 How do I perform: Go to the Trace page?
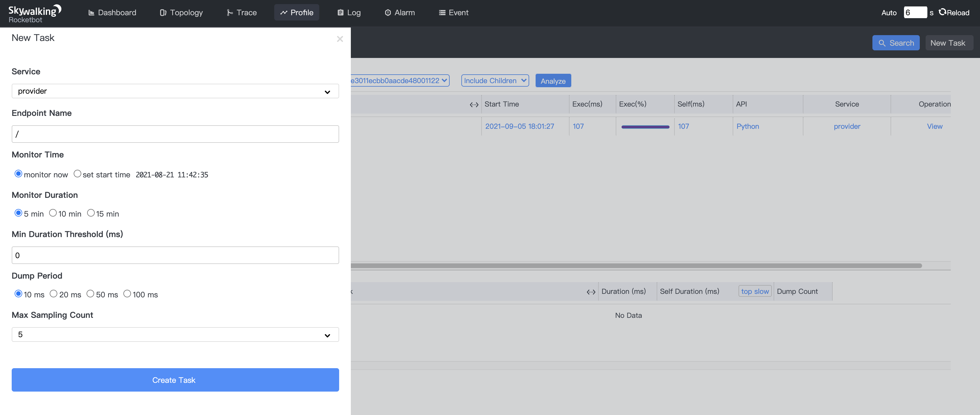tap(241, 13)
